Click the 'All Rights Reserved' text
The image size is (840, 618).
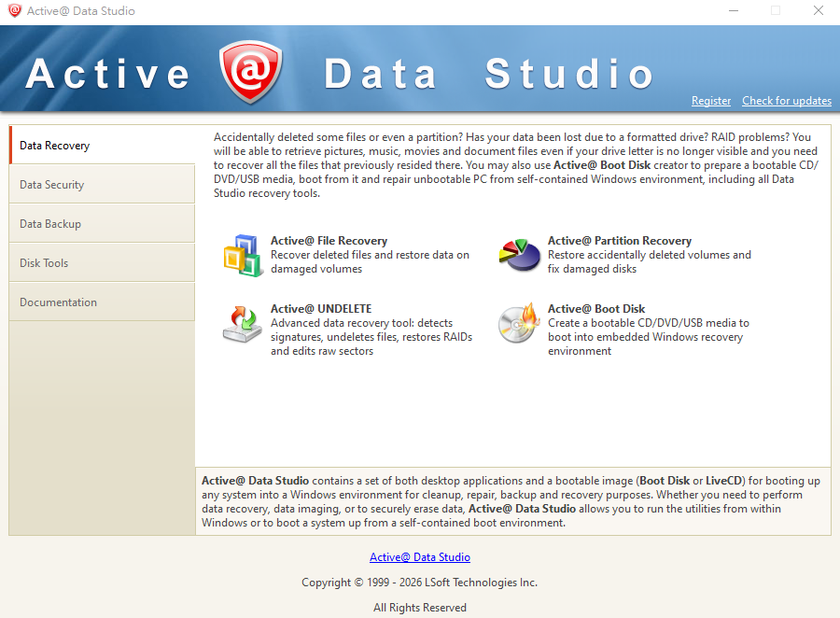[x=420, y=608]
